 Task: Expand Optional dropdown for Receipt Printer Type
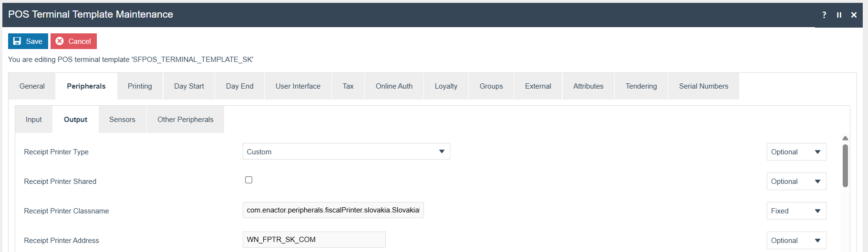pyautogui.click(x=796, y=152)
